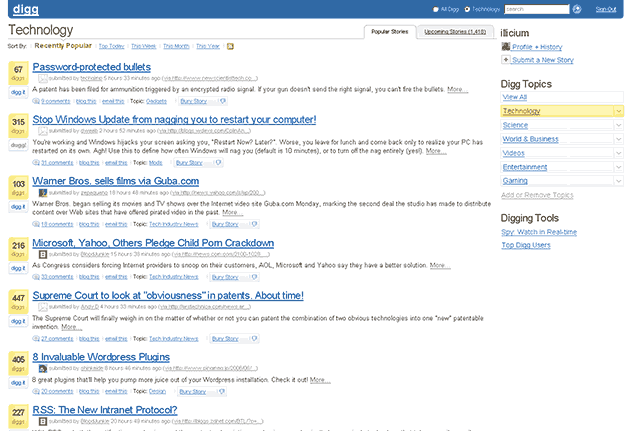Open the RSS feed icon beside This Year
632x431 pixels.
230,46
